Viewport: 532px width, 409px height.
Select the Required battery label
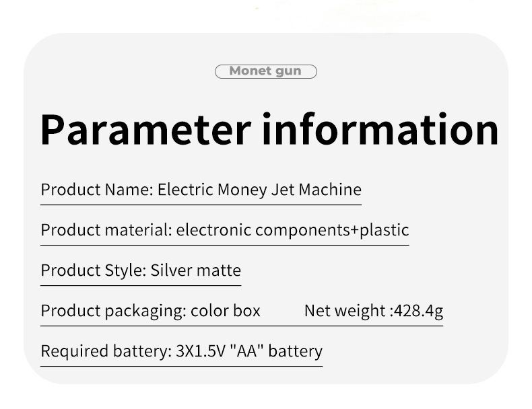(x=103, y=351)
